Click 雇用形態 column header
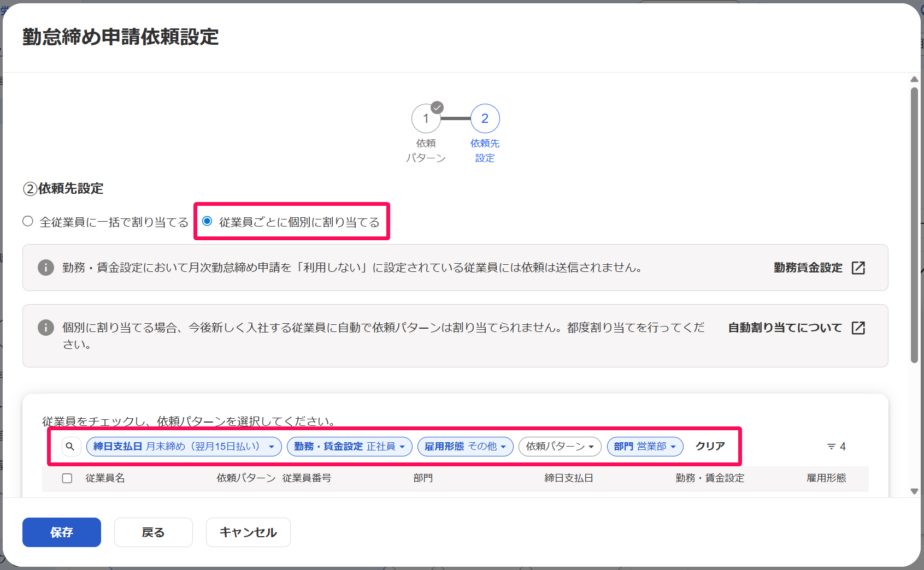Screen dimensions: 924x570 click(827, 478)
